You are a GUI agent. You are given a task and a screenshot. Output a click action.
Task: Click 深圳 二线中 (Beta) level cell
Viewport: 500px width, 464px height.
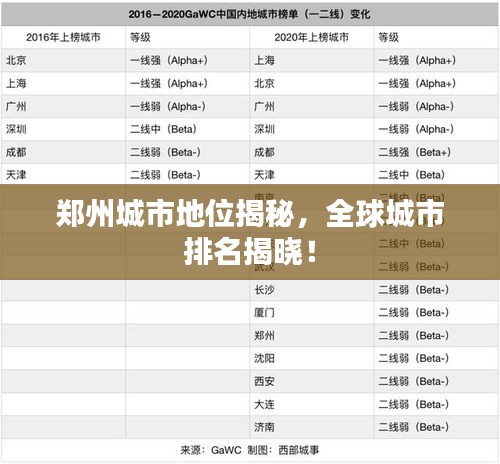click(x=163, y=129)
